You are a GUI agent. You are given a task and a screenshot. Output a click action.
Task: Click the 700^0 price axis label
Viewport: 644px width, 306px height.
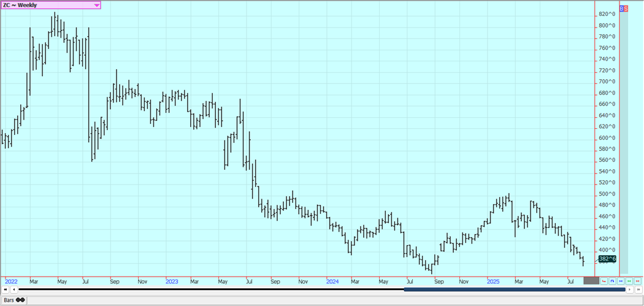(607, 82)
